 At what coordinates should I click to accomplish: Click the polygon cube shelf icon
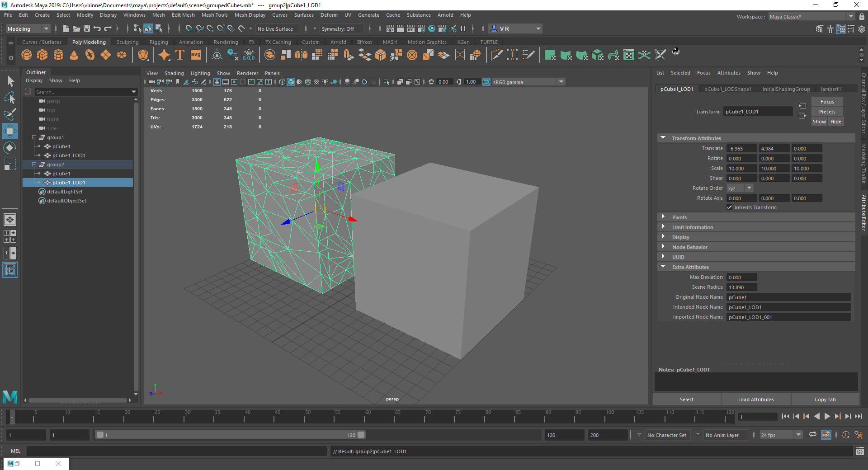(42, 55)
